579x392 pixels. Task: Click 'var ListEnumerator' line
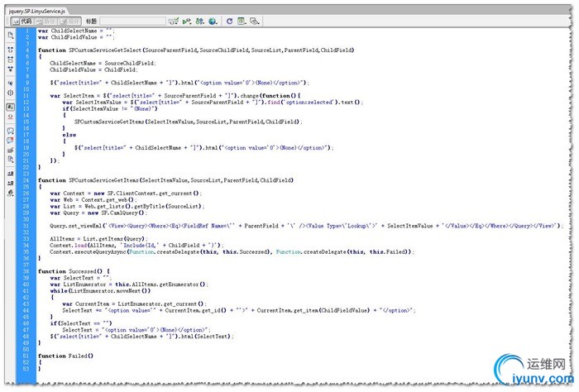tap(129, 284)
